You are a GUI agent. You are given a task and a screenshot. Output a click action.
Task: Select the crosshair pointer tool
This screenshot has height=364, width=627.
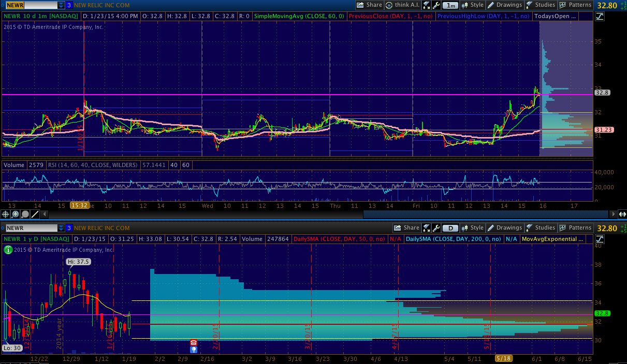pos(6,214)
